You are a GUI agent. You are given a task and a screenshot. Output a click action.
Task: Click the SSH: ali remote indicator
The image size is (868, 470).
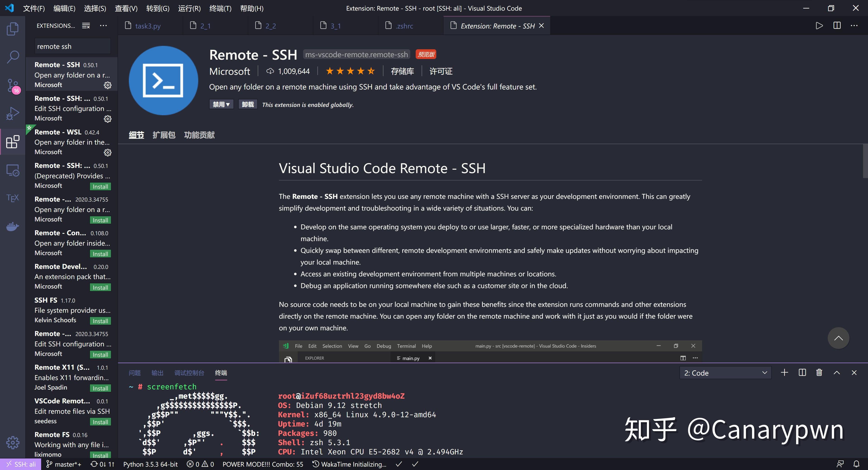21,464
